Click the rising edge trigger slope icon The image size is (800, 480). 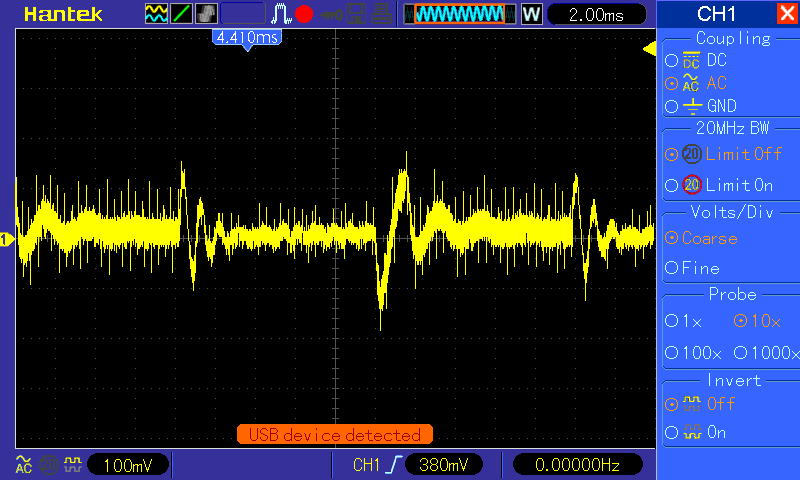(394, 465)
